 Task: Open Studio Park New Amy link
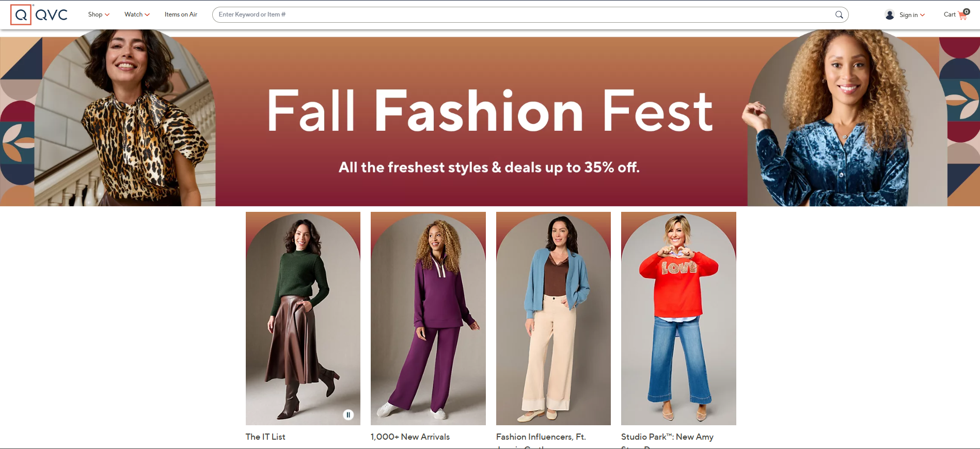(x=667, y=437)
